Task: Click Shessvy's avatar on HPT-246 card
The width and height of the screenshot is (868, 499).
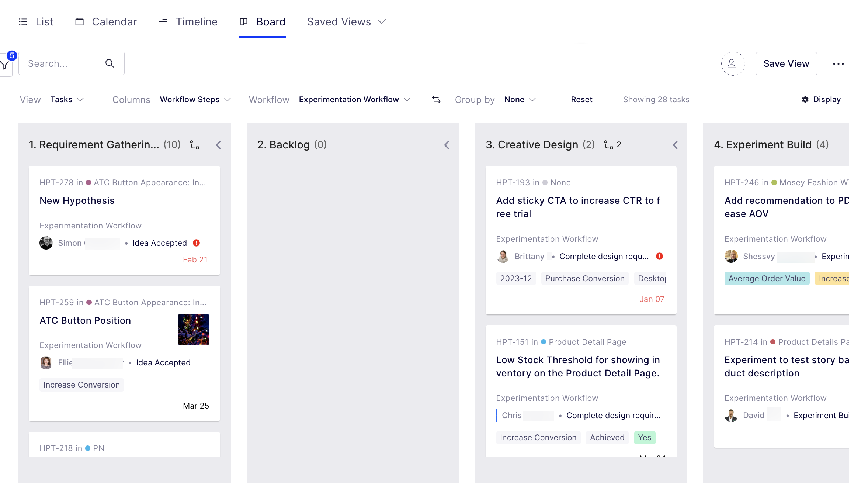Action: coord(731,256)
